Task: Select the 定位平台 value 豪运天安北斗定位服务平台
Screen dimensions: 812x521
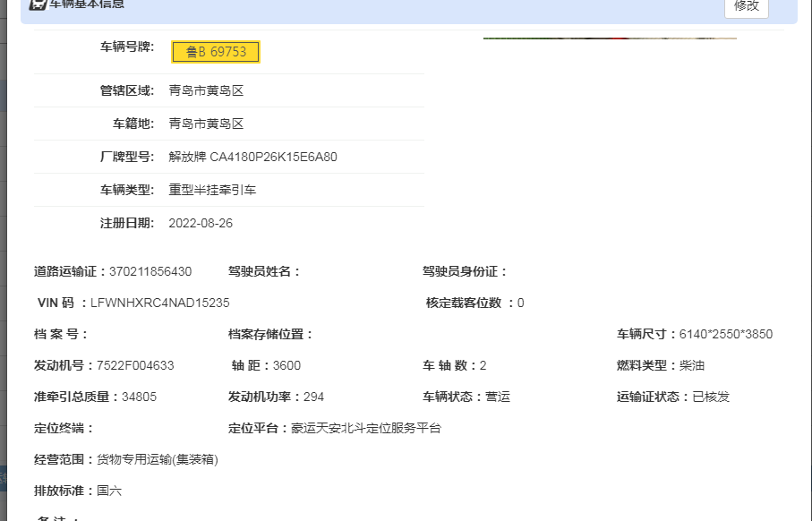Action: point(366,428)
